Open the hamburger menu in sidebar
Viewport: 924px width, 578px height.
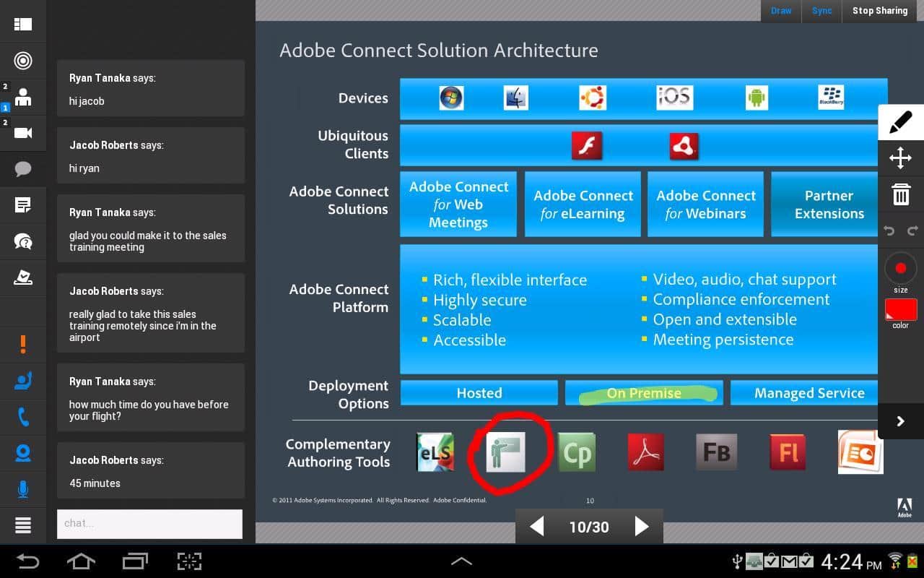[23, 525]
